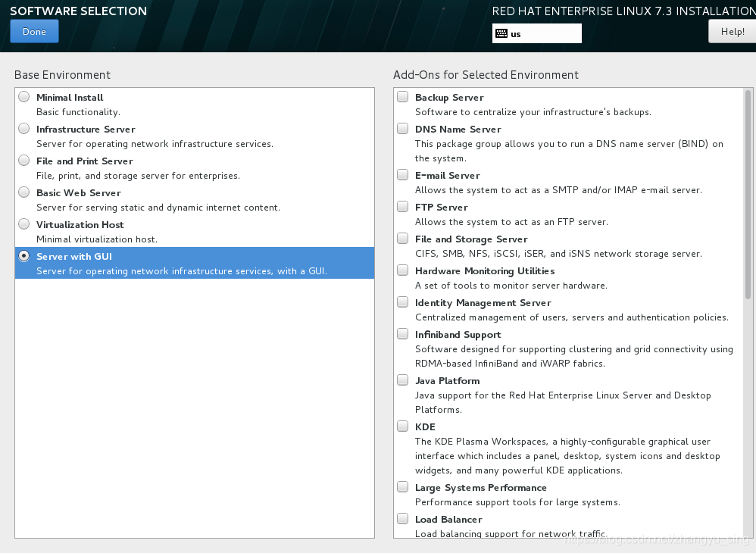Click the 'E-mail Server' label text

tap(448, 176)
